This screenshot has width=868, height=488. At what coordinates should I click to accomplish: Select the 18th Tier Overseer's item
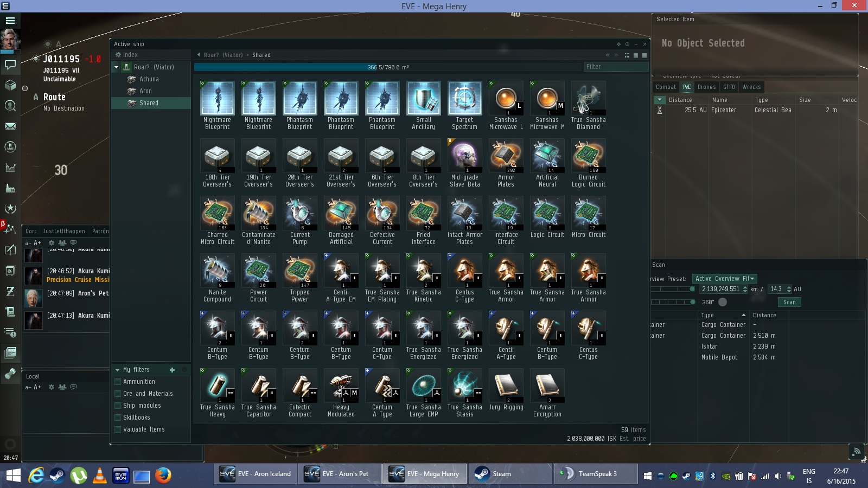[x=218, y=156]
